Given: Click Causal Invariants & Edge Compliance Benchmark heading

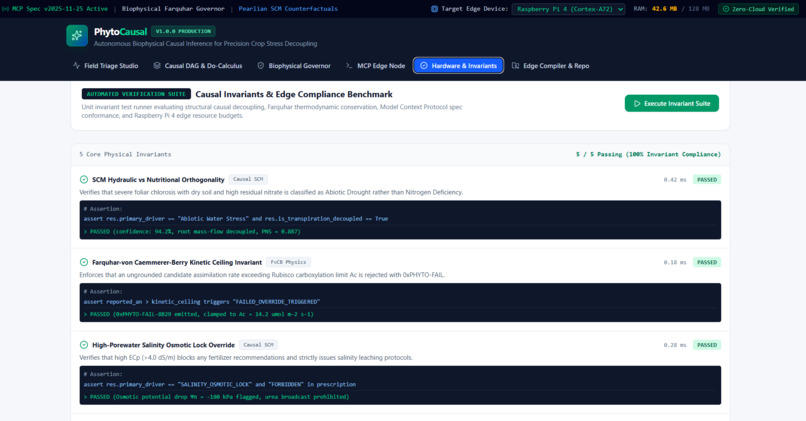Looking at the screenshot, I should (294, 94).
